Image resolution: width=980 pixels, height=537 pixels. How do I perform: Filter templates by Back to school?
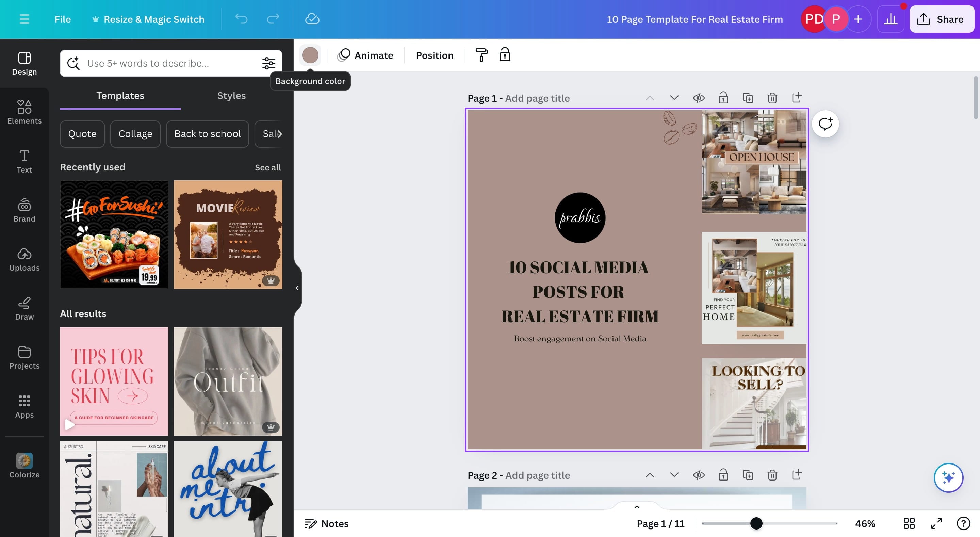pyautogui.click(x=207, y=134)
